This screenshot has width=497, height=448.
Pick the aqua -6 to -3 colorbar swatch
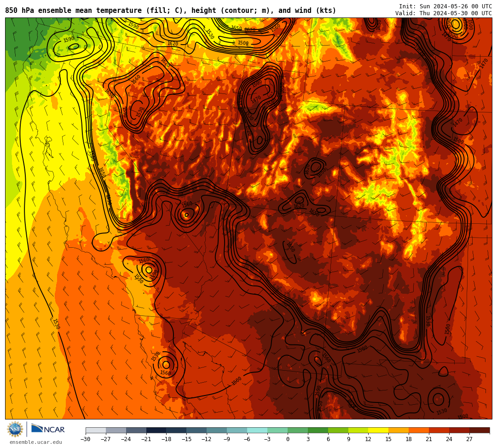click(257, 430)
